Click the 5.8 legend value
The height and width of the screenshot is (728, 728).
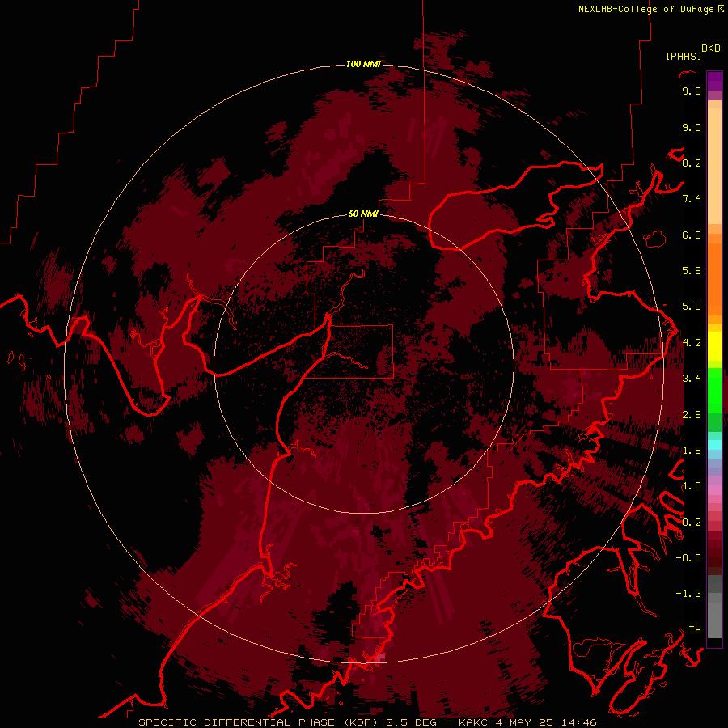tap(692, 271)
